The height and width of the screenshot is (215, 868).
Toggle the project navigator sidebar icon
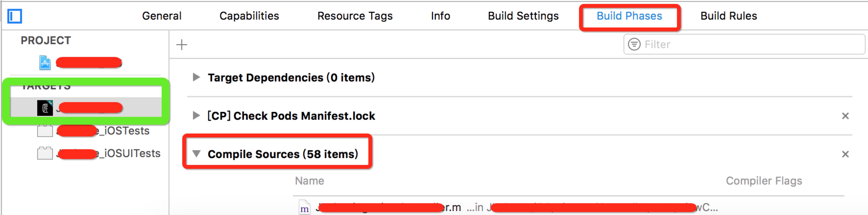(x=14, y=16)
